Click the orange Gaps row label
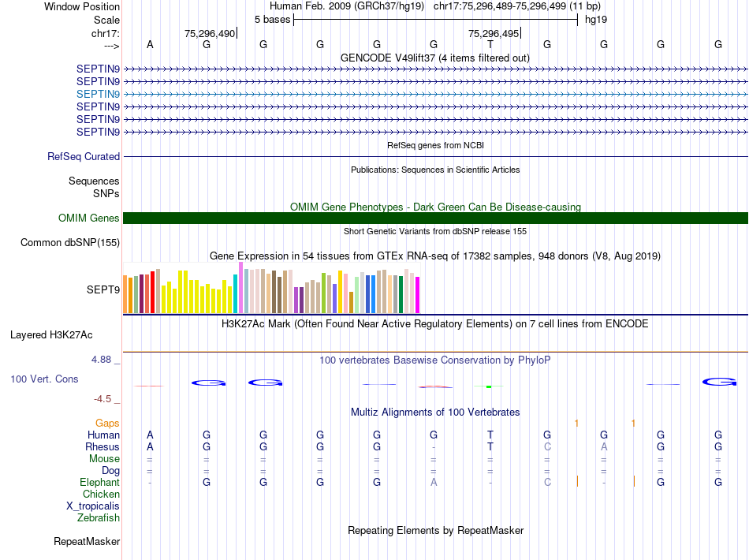This screenshot has height=560, width=749. 107,423
